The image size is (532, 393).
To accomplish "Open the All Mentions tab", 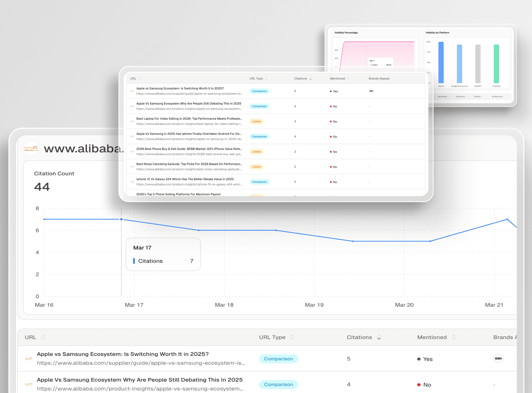I will click(497, 96).
